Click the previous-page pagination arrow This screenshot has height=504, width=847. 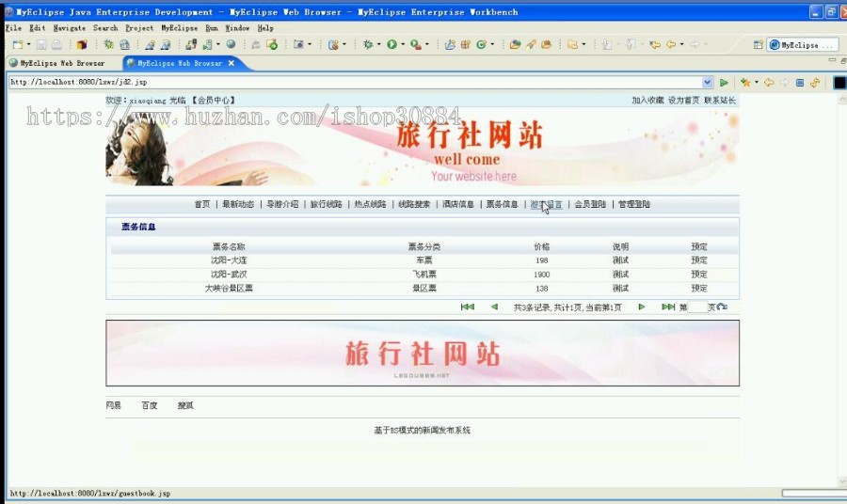point(494,307)
